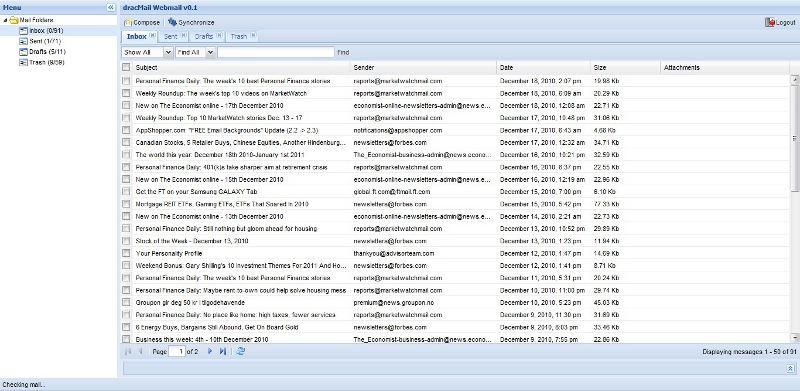Check the Canadian Stocks message
Image resolution: width=800 pixels, height=391 pixels.
tap(126, 142)
